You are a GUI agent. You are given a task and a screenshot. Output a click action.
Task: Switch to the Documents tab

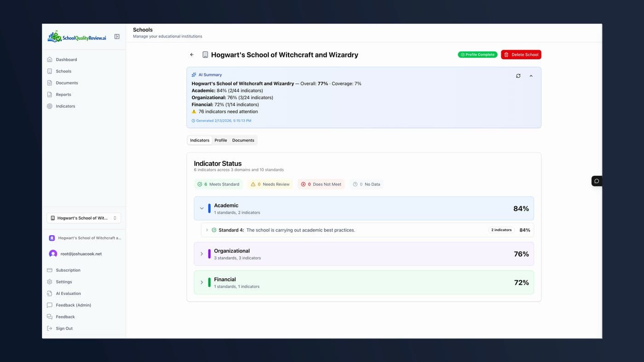[243, 141]
